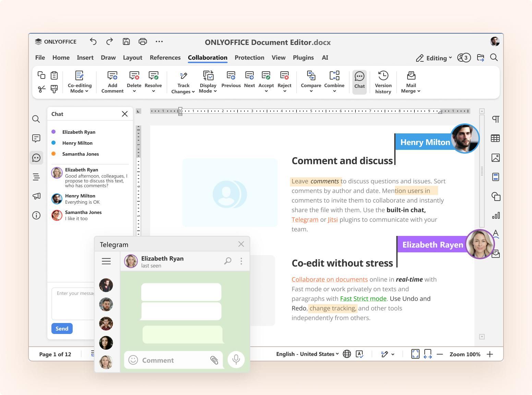Screen dimensions: 532x395
Task: Expand the Accept changes dropdown
Action: (266, 91)
